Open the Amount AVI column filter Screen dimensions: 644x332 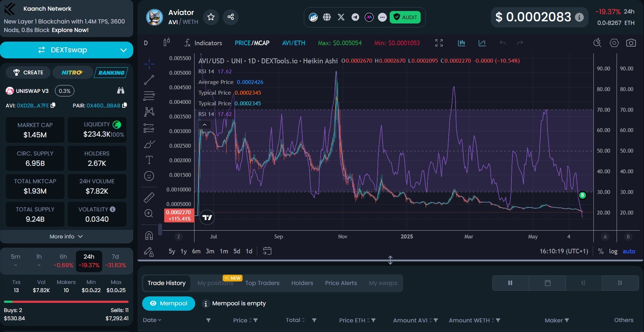pos(436,320)
